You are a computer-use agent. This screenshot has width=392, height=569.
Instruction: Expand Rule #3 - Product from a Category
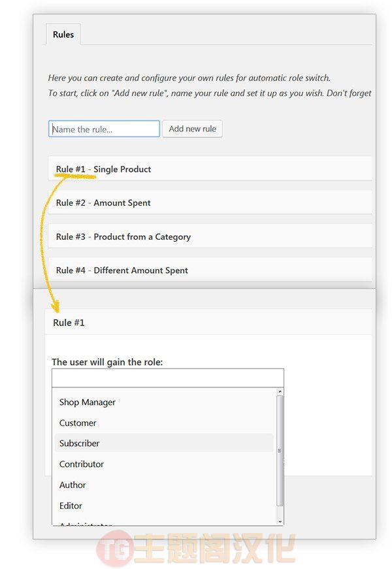pos(210,236)
